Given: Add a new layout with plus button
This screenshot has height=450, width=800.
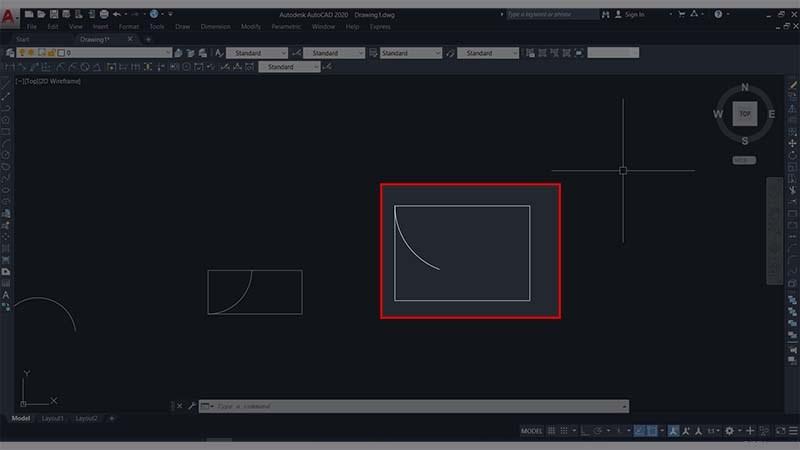Looking at the screenshot, I should point(112,418).
